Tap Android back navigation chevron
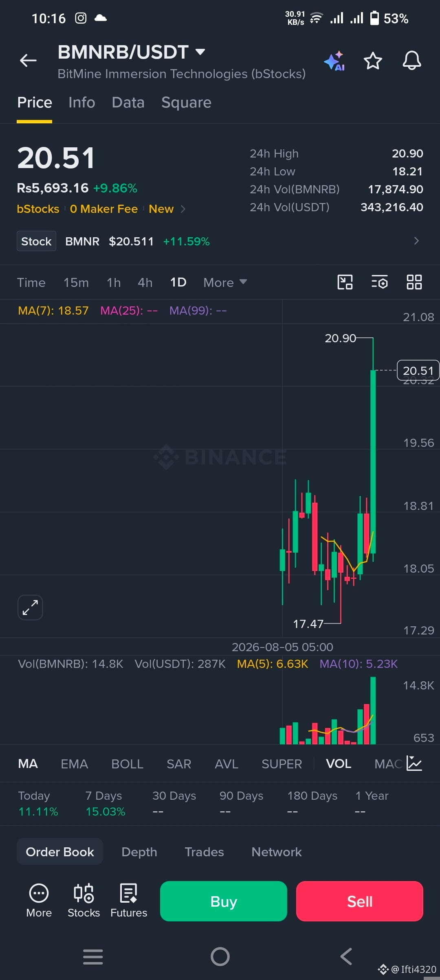This screenshot has width=440, height=980. (x=346, y=956)
